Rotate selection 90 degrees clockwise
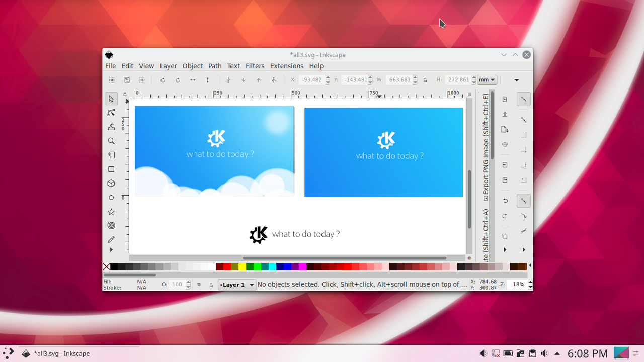The height and width of the screenshot is (362, 644). pyautogui.click(x=178, y=80)
